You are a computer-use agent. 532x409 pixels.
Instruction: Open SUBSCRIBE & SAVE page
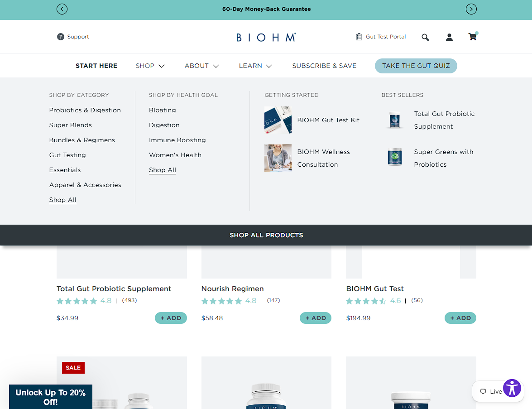(x=324, y=66)
